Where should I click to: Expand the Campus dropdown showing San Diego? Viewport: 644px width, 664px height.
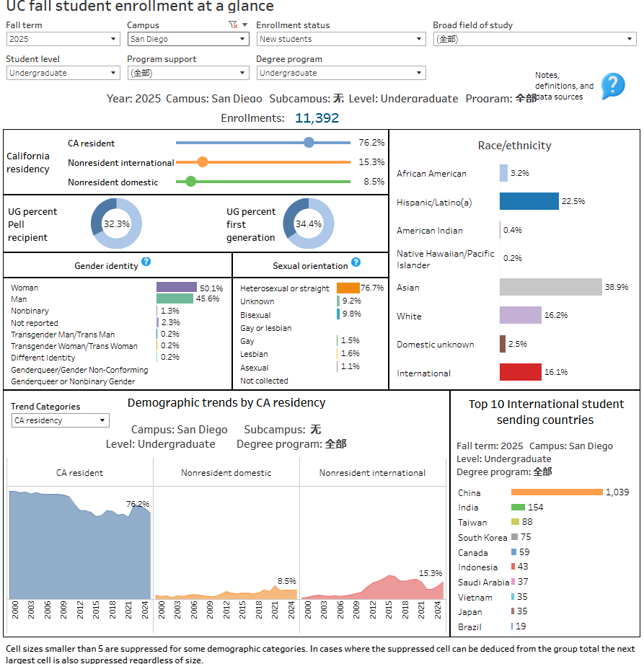pyautogui.click(x=188, y=39)
